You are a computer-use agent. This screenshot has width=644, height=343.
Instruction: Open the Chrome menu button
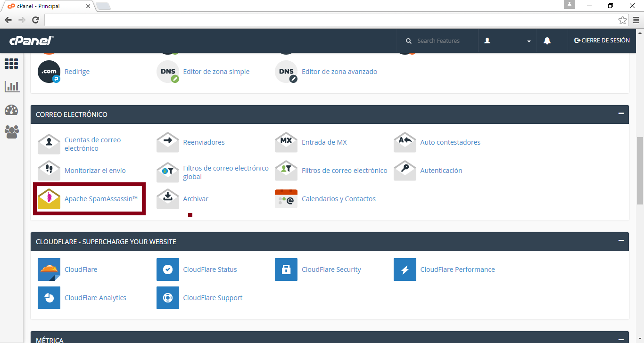click(x=636, y=20)
